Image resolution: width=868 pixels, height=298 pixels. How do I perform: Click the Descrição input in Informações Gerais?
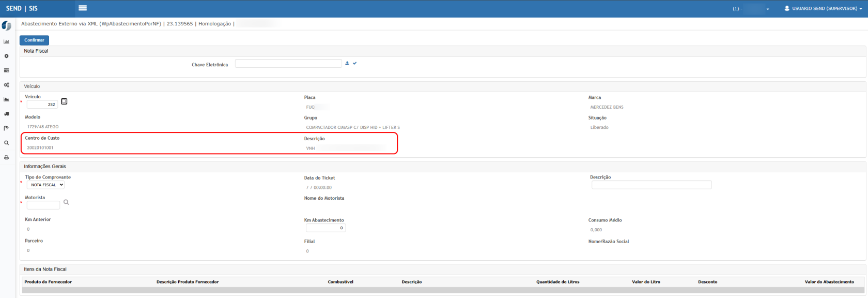coord(652,185)
